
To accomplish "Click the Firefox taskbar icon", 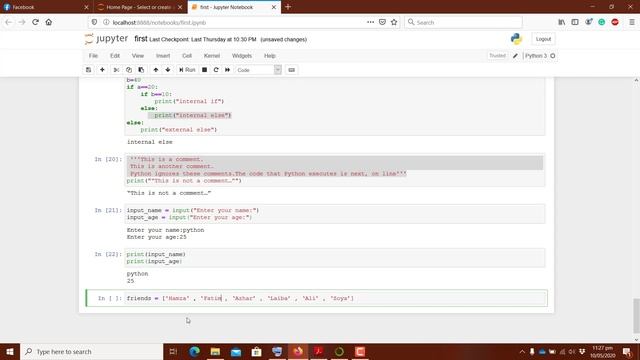I will (298, 351).
